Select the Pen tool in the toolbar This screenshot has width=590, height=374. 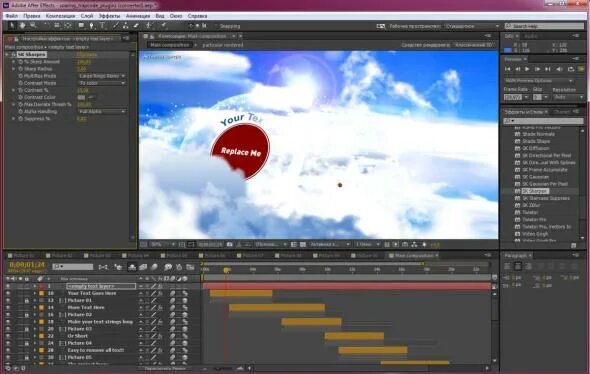[91, 25]
